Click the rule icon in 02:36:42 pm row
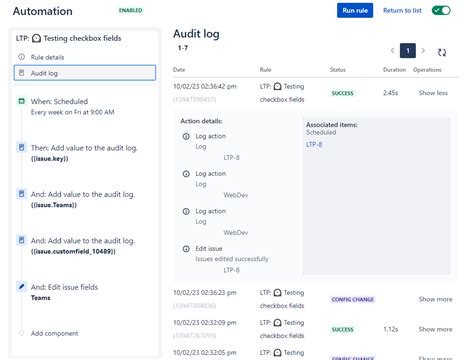This screenshot has height=360, width=474. click(x=277, y=87)
